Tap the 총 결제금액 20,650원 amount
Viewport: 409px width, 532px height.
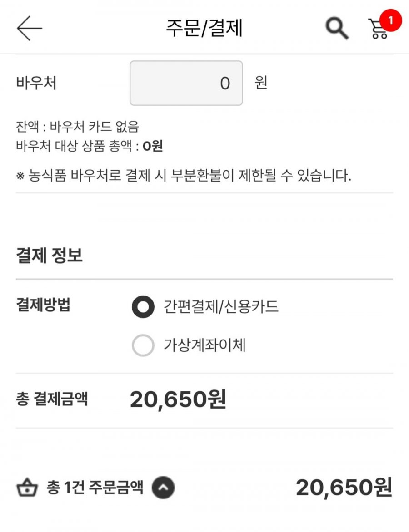(x=178, y=400)
